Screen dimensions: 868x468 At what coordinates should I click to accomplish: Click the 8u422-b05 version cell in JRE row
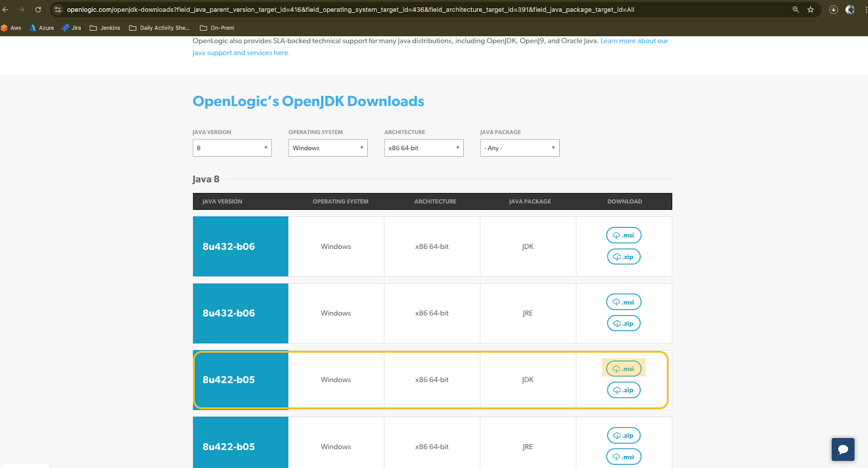tap(240, 443)
